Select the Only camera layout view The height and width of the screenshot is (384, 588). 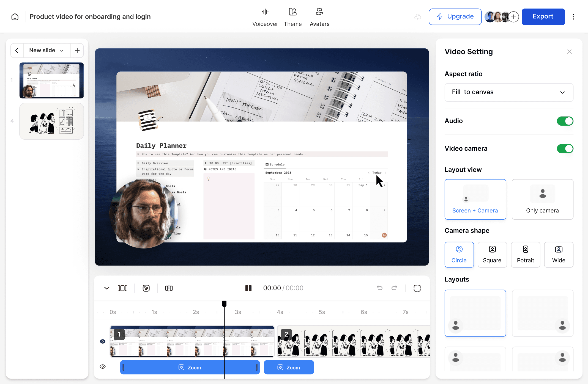tap(542, 199)
